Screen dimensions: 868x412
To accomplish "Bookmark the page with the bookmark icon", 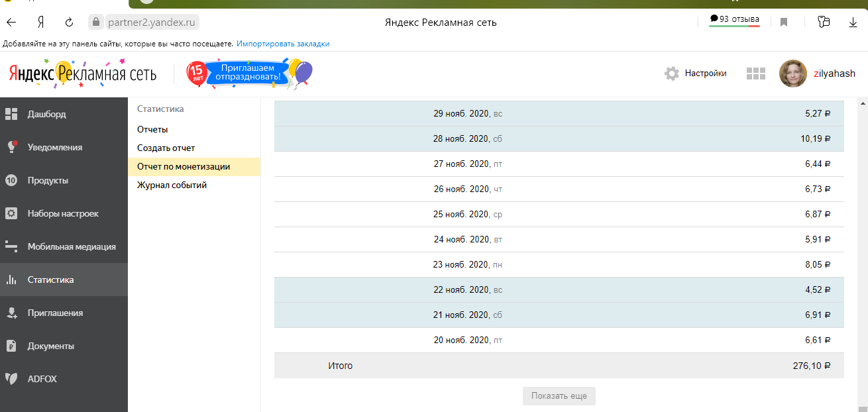I will point(784,23).
